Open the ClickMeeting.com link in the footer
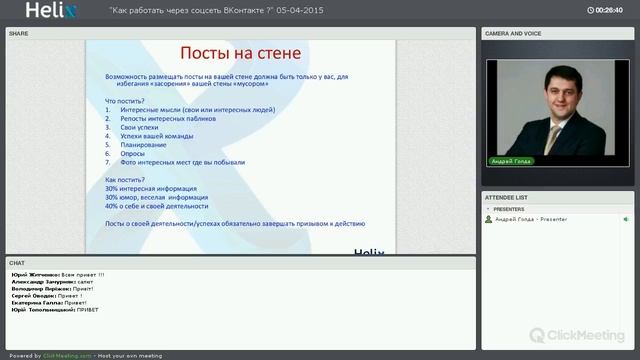The height and width of the screenshot is (360, 640). 67,356
